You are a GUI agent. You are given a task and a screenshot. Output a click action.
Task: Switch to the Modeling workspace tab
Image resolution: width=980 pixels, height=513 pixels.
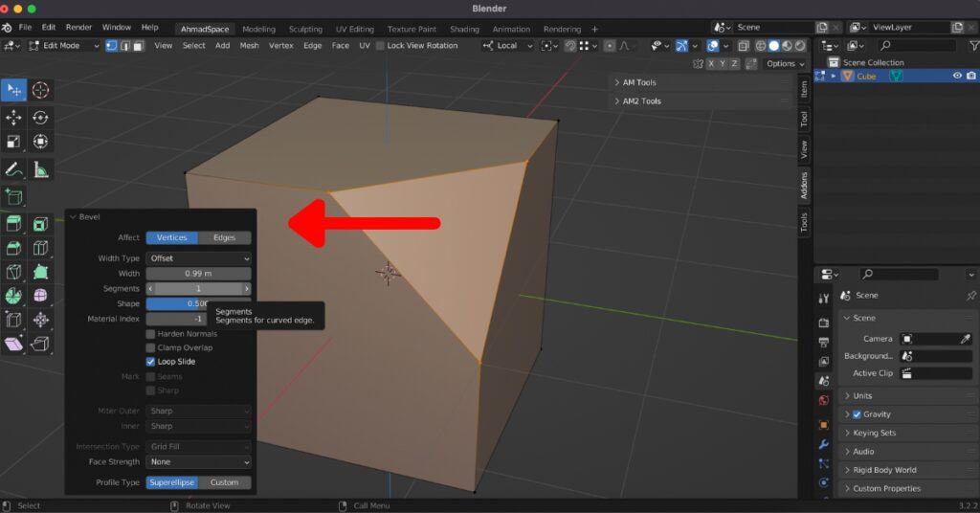[258, 29]
